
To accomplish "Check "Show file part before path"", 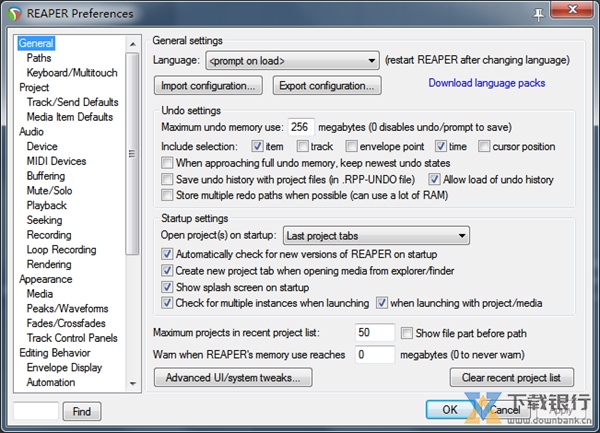I will (x=406, y=333).
